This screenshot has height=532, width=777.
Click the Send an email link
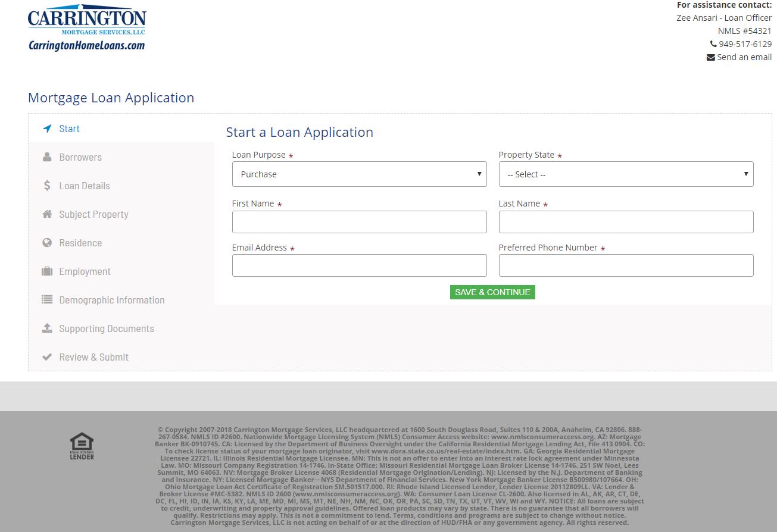tap(744, 57)
